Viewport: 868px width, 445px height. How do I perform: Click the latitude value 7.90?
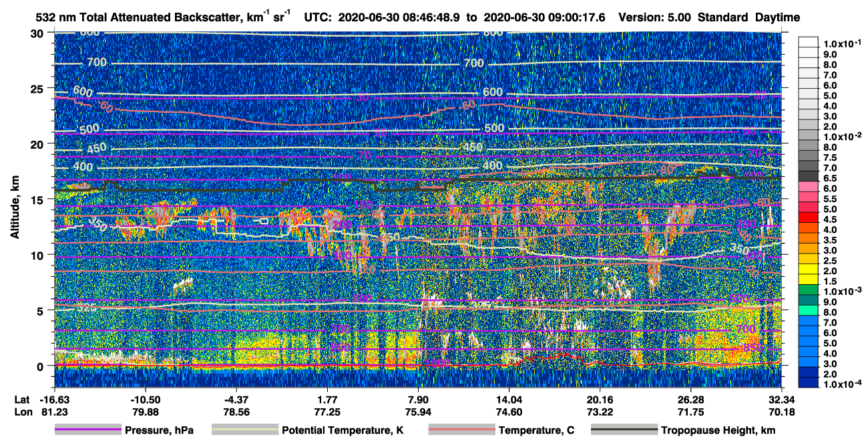418,400
